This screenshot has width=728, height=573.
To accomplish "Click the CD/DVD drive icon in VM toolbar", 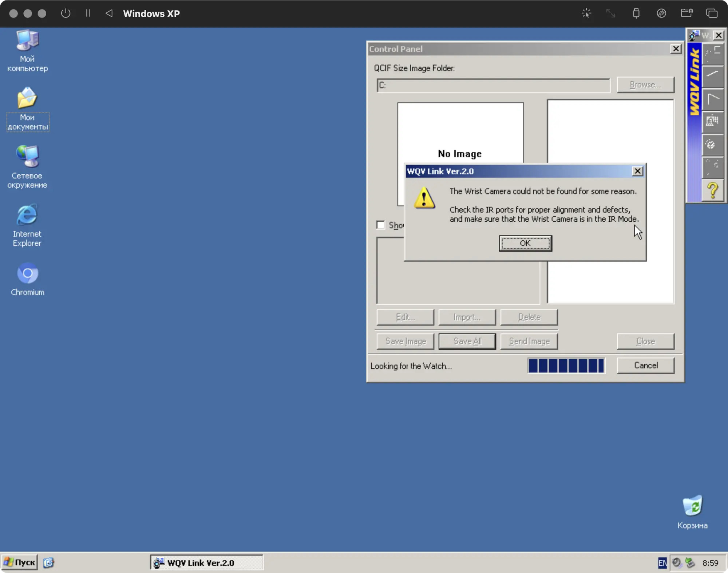I will tap(661, 13).
